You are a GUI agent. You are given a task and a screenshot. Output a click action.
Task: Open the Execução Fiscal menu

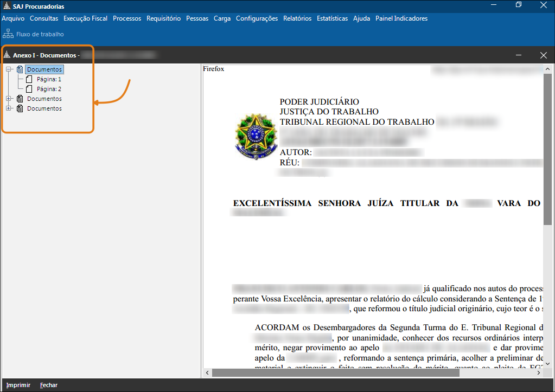[x=85, y=18]
